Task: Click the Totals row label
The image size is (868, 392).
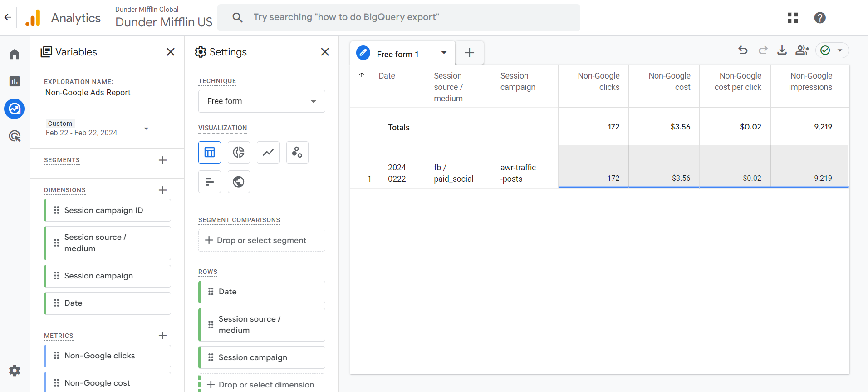Action: click(398, 128)
